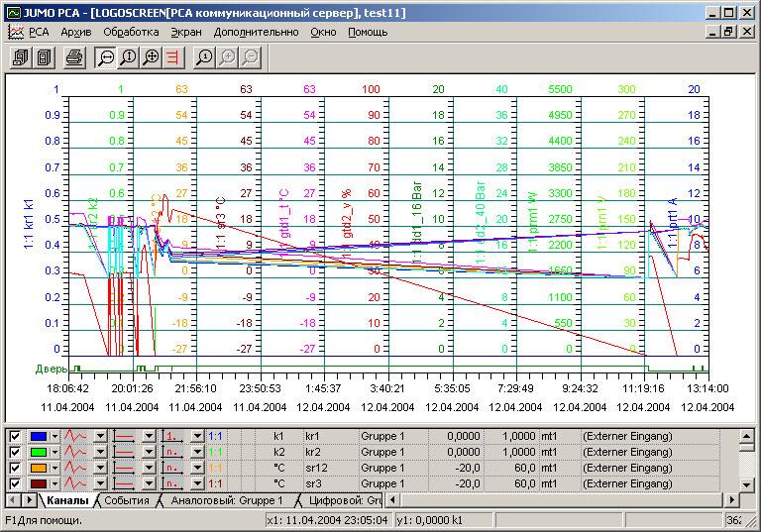This screenshot has width=761, height=532.
Task: Select the horizontal zoom magnifier tool
Action: click(x=105, y=57)
